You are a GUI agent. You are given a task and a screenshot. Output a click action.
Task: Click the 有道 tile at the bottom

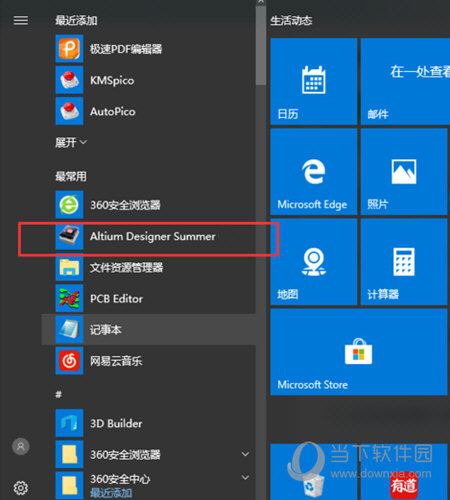click(x=404, y=472)
